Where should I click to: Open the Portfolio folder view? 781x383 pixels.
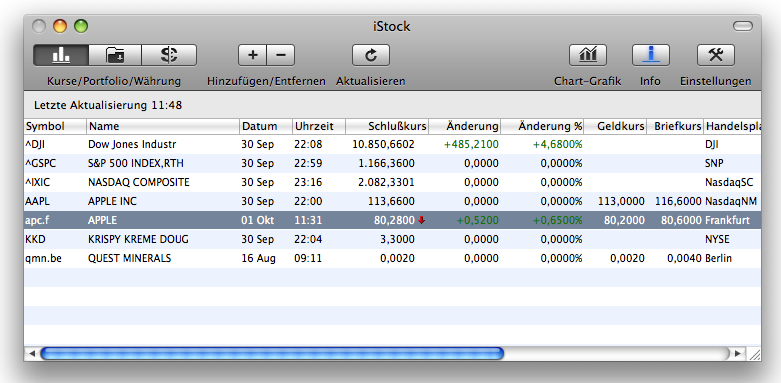[x=116, y=55]
